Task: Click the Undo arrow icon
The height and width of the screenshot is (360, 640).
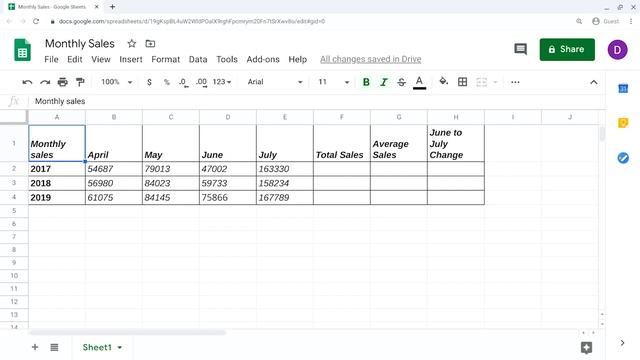Action: (x=27, y=82)
